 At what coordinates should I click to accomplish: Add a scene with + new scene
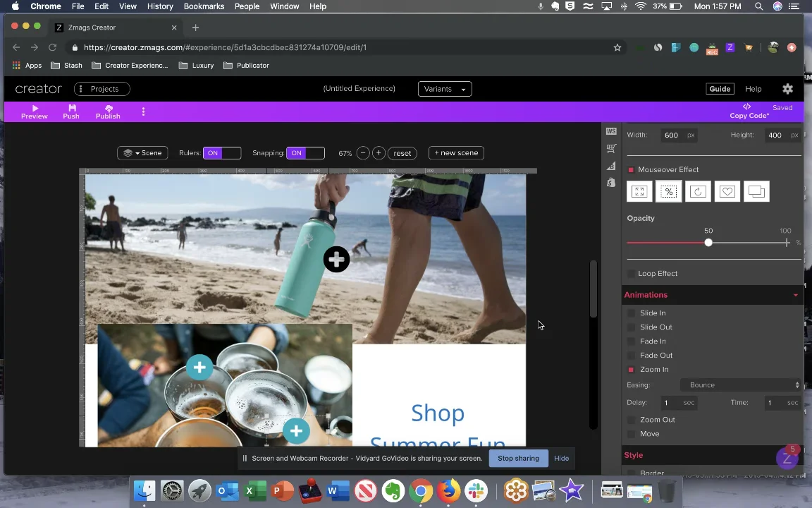coord(456,153)
